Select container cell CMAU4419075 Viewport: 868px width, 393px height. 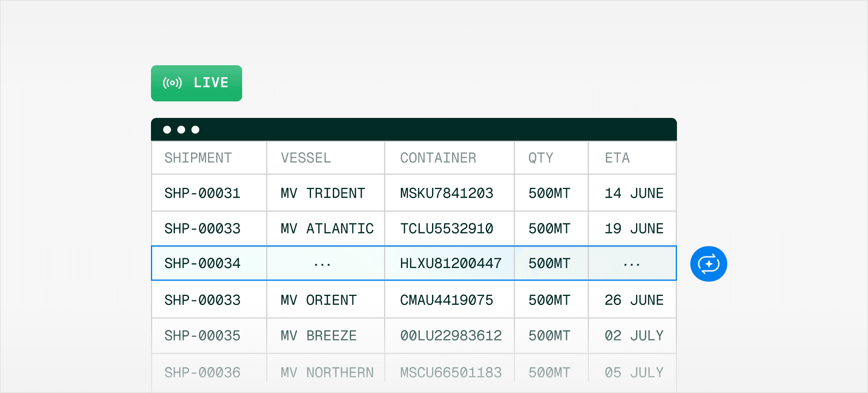(x=449, y=300)
